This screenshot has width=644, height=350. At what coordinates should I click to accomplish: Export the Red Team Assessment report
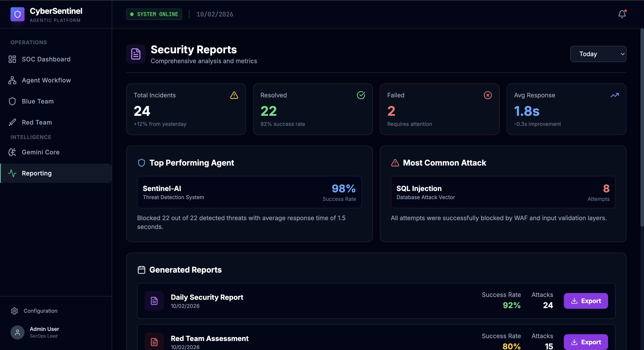coord(586,342)
